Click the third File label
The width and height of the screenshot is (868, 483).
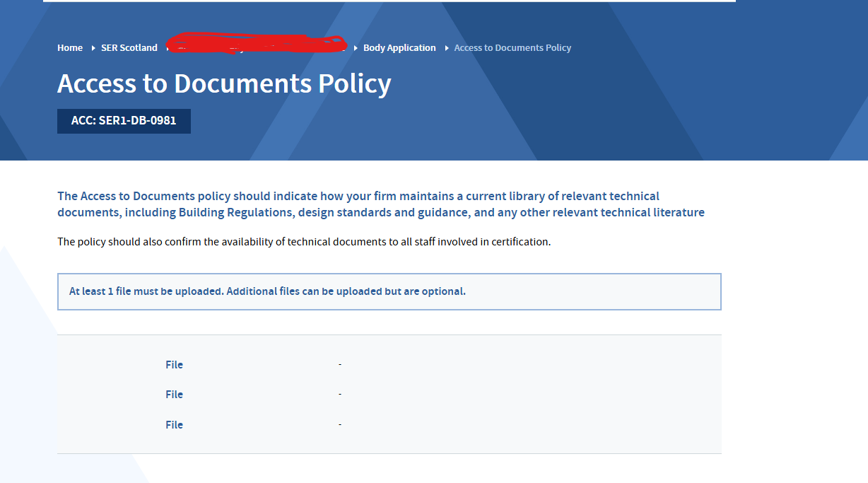click(x=174, y=425)
